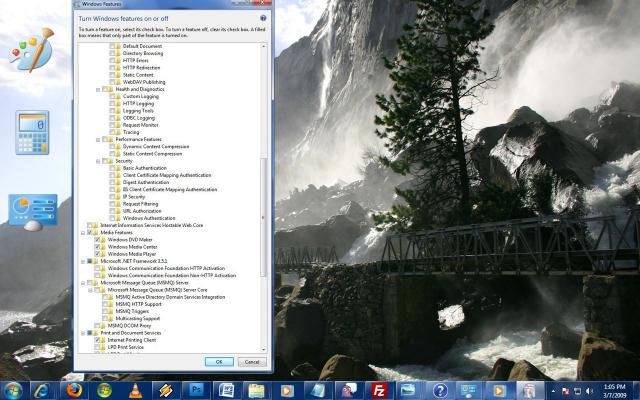The width and height of the screenshot is (640, 400).
Task: Click the Cancel button
Action: 251,361
